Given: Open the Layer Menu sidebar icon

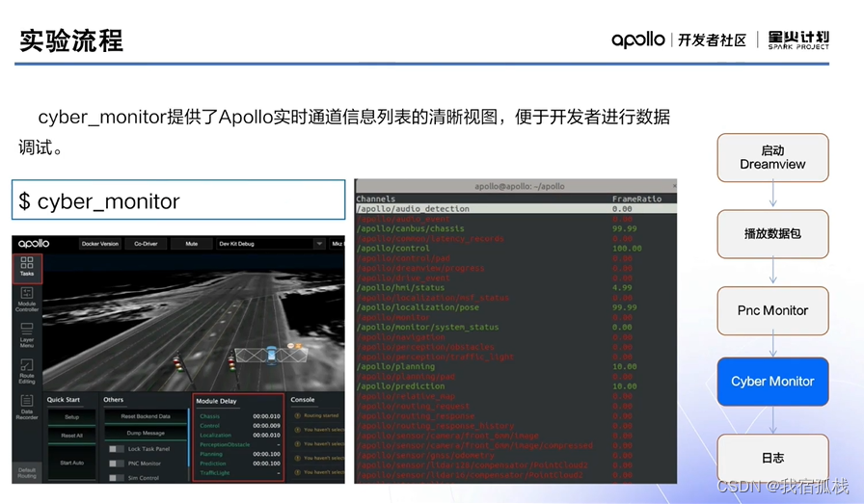Looking at the screenshot, I should (x=27, y=335).
